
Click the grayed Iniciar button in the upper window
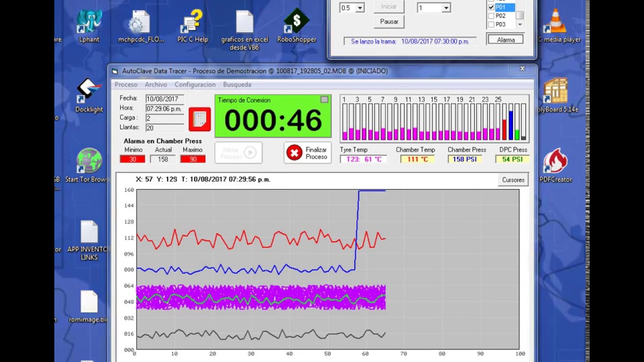[x=389, y=7]
